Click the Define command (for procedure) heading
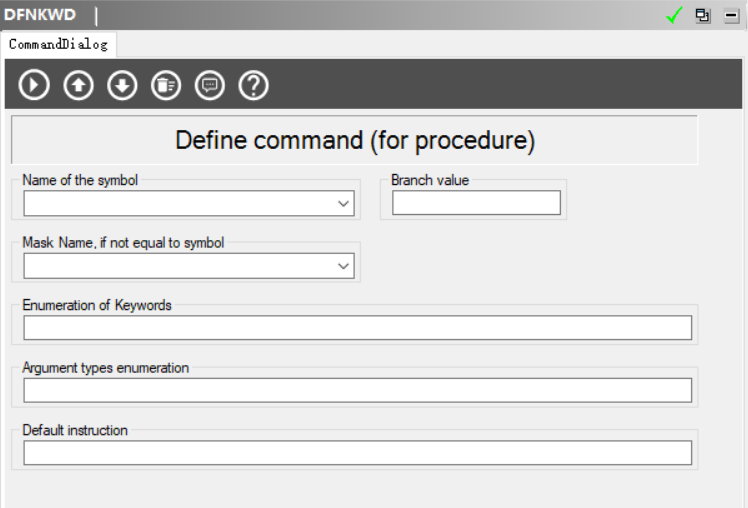Image resolution: width=748 pixels, height=508 pixels. (355, 140)
